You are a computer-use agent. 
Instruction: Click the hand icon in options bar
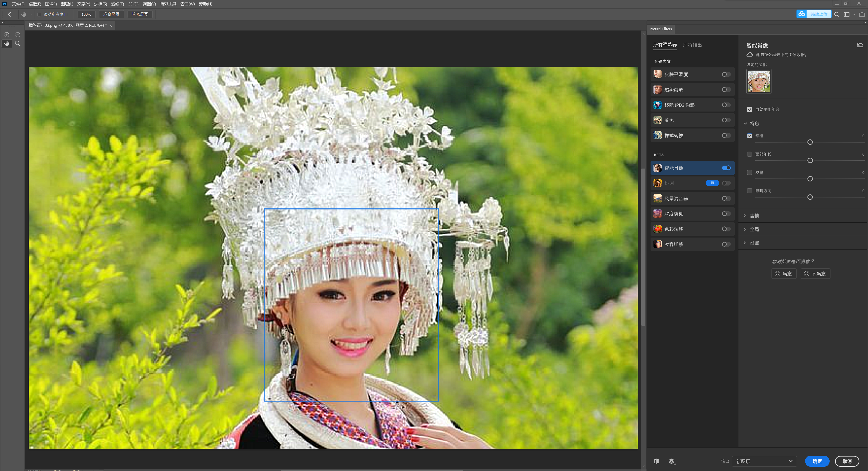coord(24,14)
